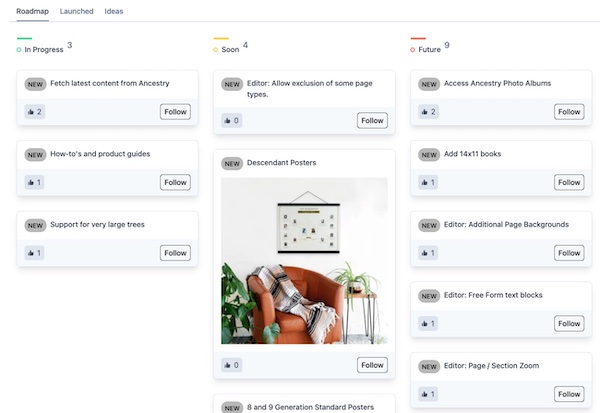This screenshot has width=600, height=413.
Task: Upvote Add 14x11 books
Action: (428, 182)
